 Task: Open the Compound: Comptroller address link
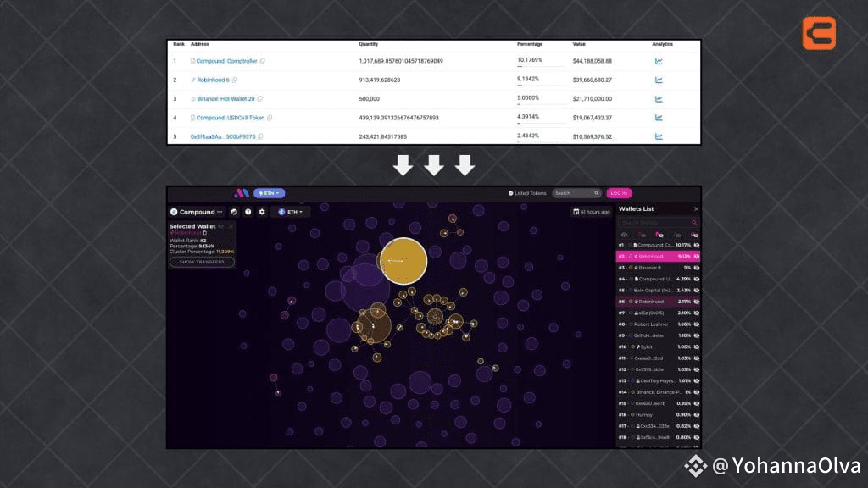pos(226,61)
